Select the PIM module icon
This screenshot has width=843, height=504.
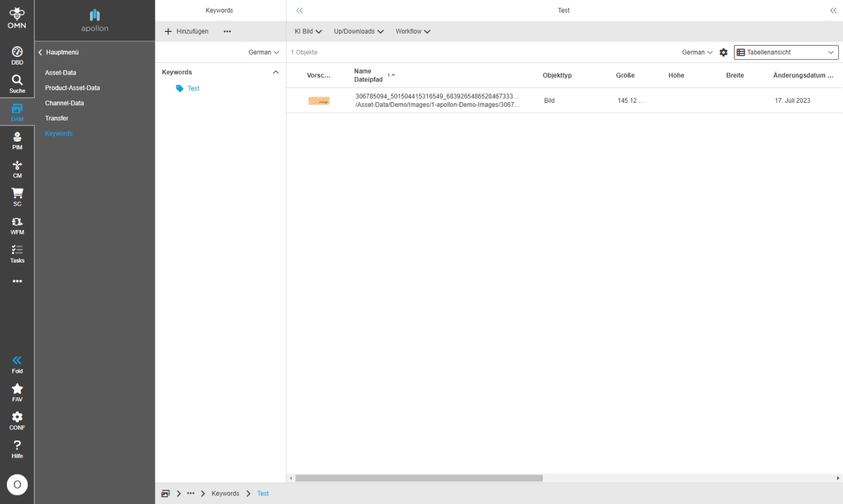pos(17,140)
